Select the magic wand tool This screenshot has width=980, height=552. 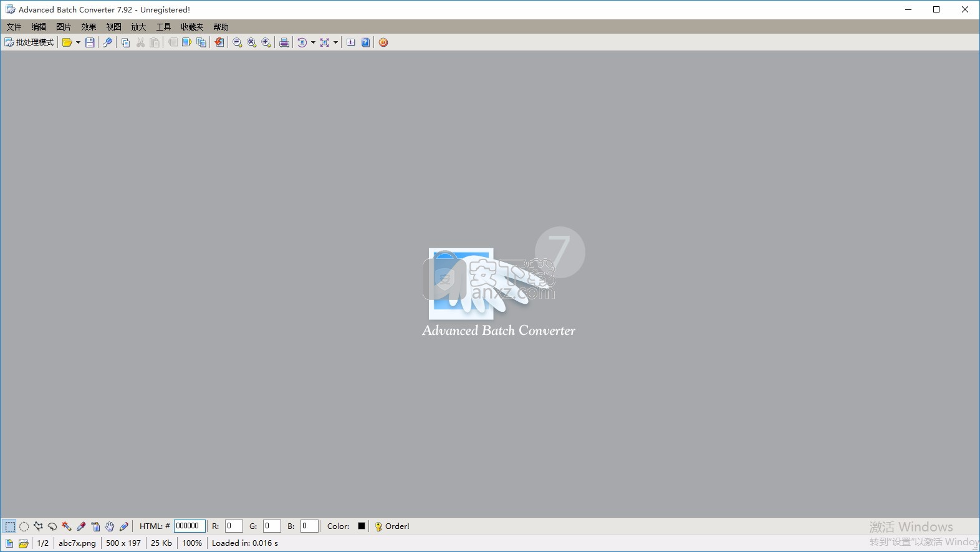click(67, 526)
